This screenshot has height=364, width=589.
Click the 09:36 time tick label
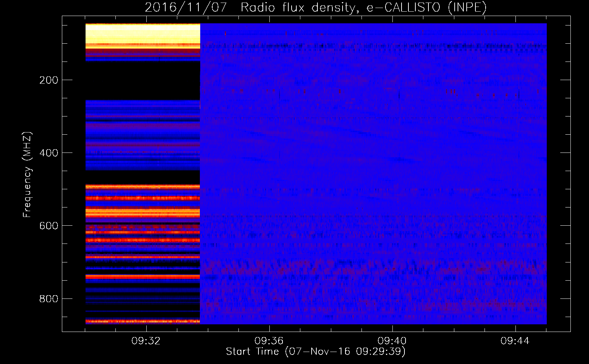[x=269, y=341]
